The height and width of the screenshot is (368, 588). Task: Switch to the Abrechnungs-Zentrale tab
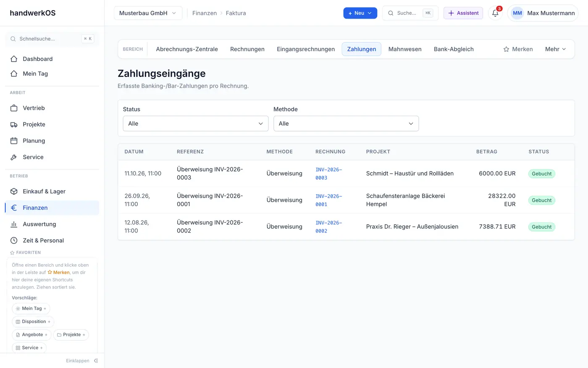tap(187, 49)
